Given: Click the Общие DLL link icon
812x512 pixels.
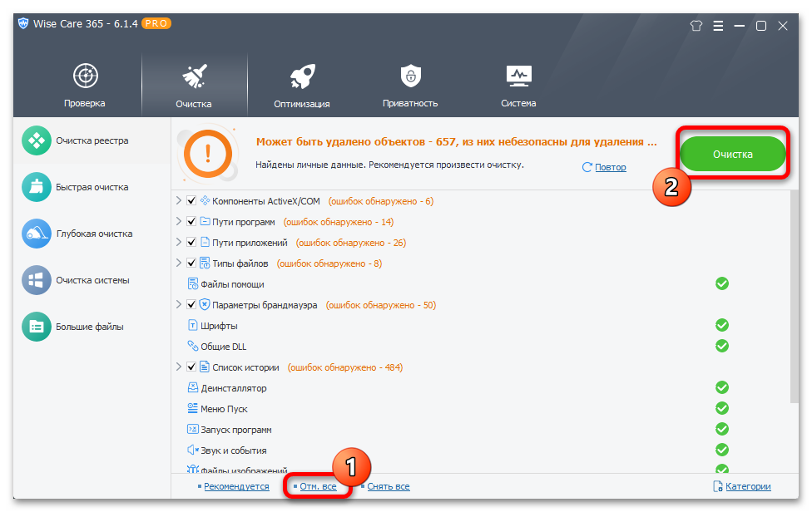Looking at the screenshot, I should pos(193,346).
